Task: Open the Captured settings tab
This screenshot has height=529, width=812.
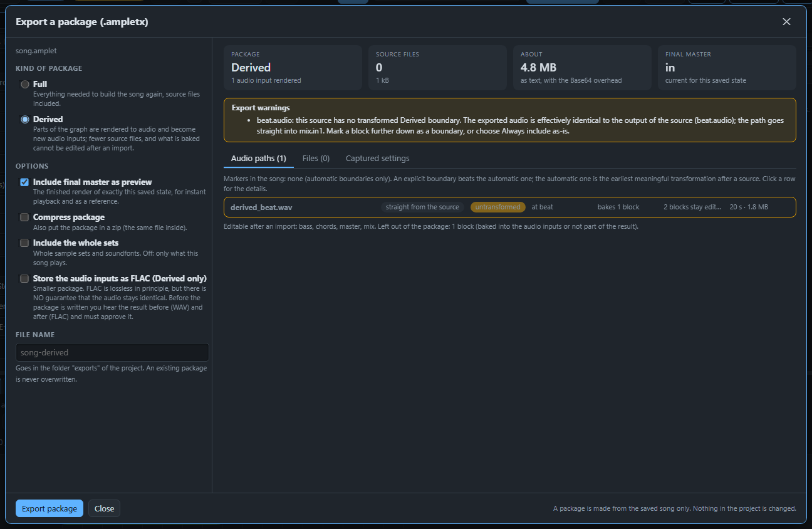Action: point(378,159)
